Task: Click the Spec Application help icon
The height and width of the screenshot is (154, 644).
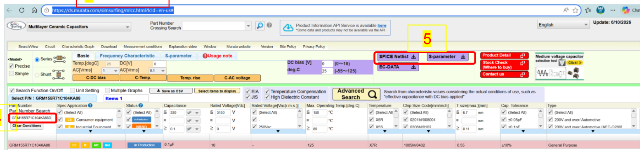Action: pos(90,105)
